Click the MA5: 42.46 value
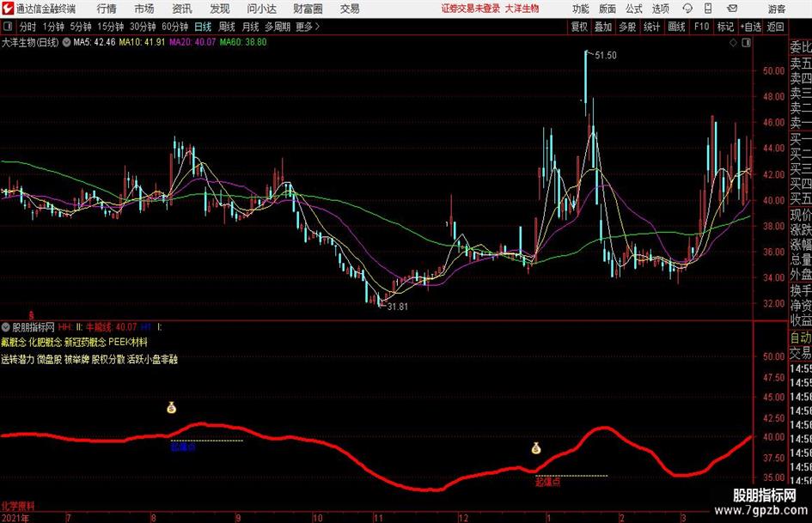 (x=95, y=42)
